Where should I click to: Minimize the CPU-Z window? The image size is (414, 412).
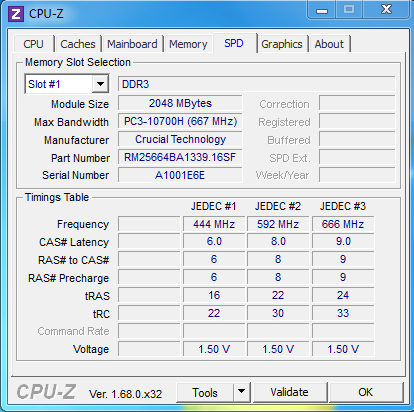tap(322, 10)
